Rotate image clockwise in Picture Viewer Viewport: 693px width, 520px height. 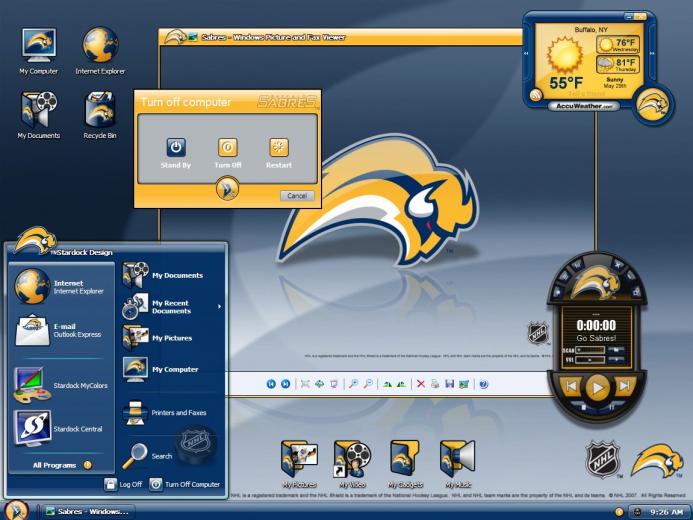pos(387,384)
